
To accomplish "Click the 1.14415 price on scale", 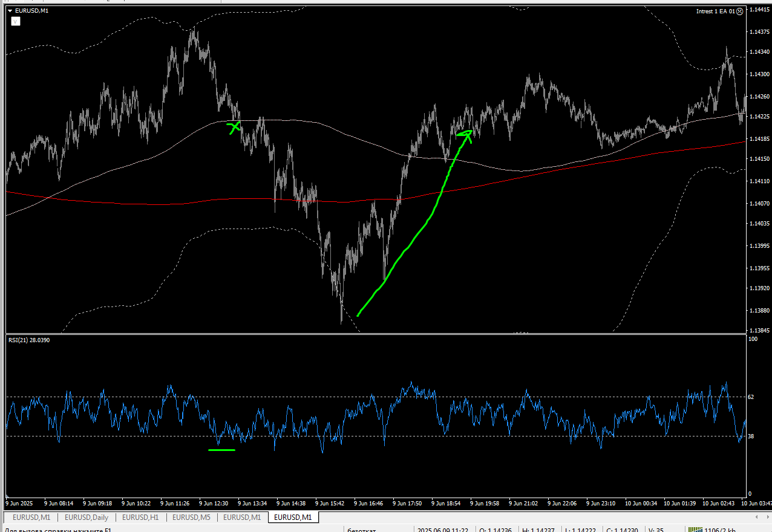I will 759,10.
